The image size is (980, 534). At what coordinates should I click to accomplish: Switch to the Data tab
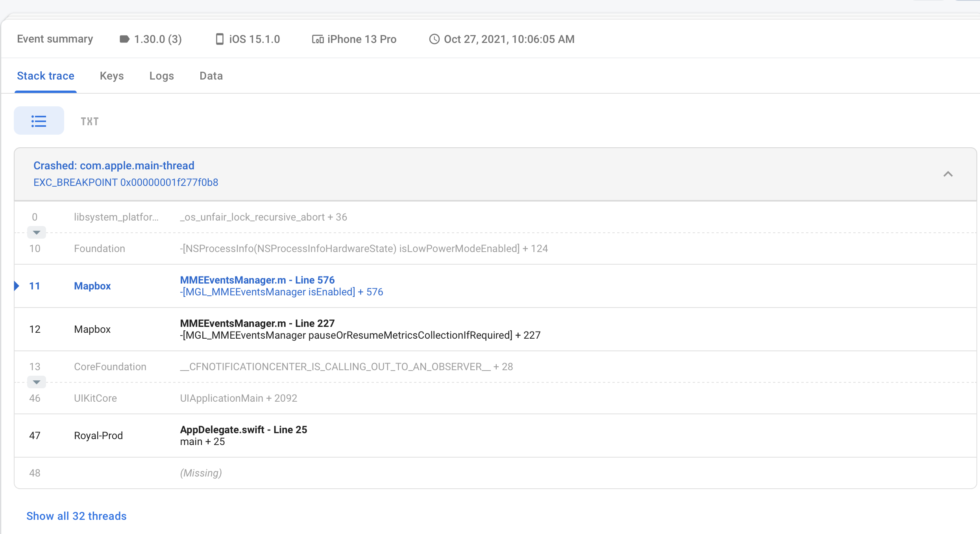pos(211,76)
